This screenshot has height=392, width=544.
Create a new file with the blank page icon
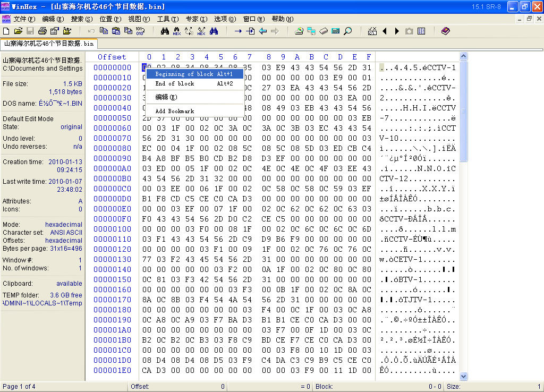6,31
